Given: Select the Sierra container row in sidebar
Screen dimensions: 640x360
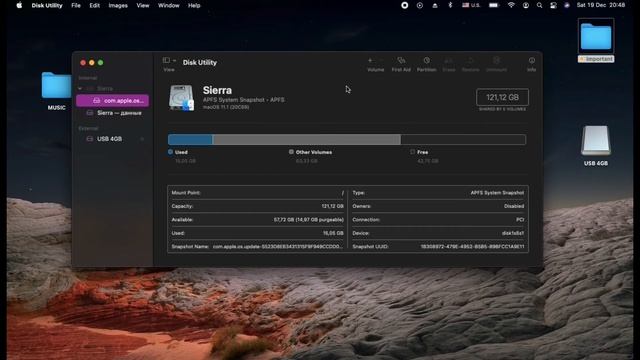Looking at the screenshot, I should point(113,88).
